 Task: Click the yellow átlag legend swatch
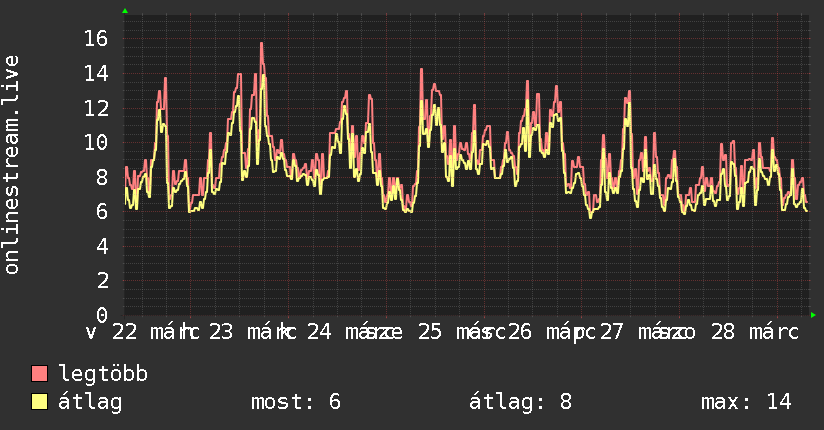pos(39,402)
